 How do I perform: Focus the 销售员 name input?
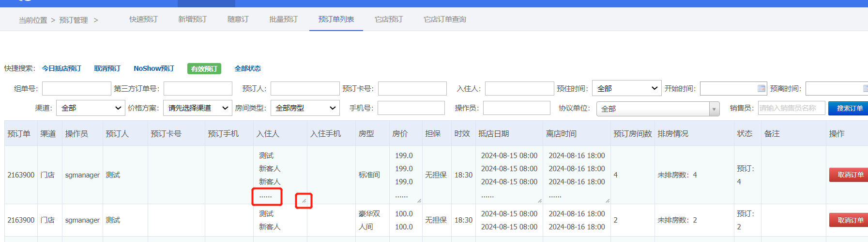tap(791, 108)
